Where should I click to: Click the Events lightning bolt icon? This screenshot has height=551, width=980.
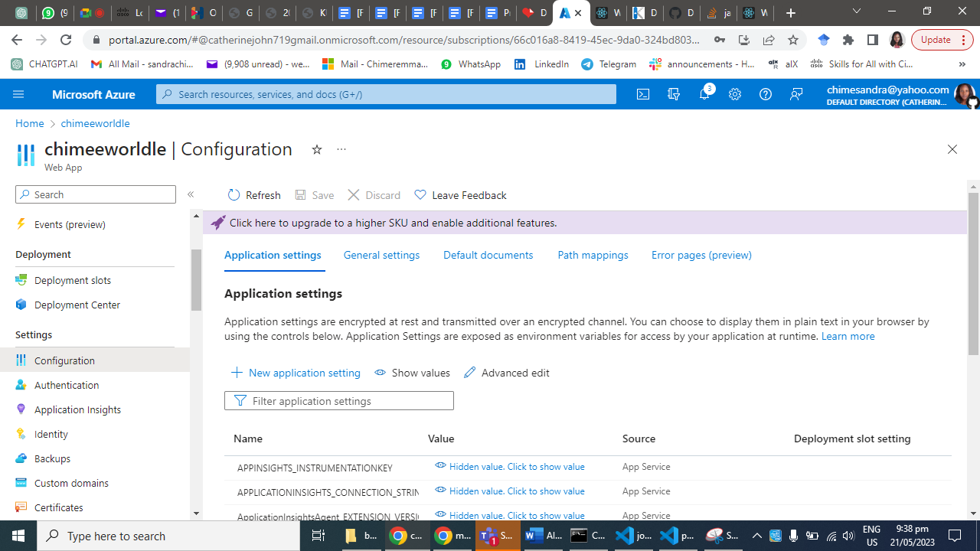[x=21, y=224]
